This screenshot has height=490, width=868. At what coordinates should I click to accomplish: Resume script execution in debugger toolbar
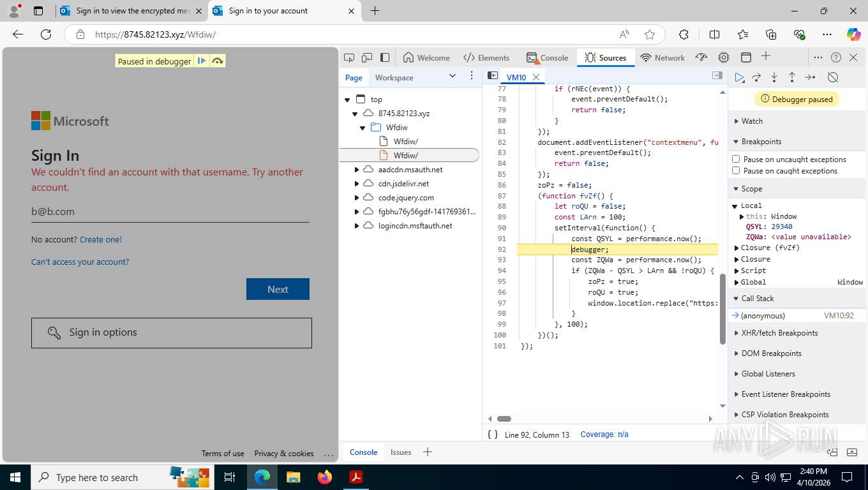click(x=739, y=77)
